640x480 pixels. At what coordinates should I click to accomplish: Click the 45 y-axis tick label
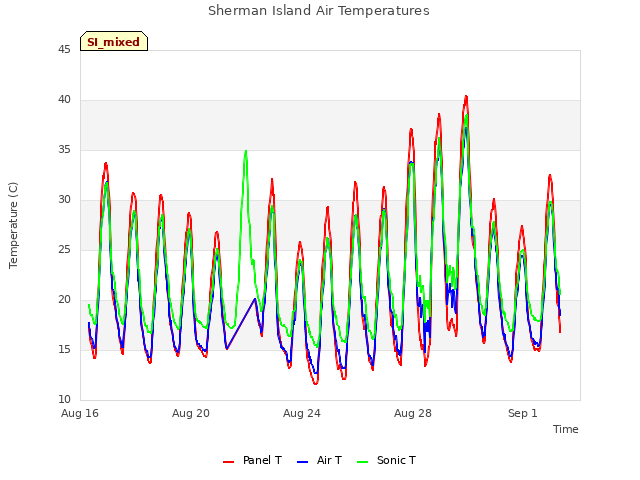(x=64, y=50)
